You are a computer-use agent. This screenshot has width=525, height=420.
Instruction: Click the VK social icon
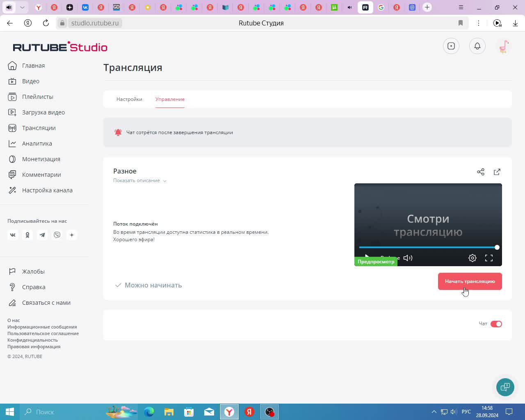pyautogui.click(x=13, y=235)
